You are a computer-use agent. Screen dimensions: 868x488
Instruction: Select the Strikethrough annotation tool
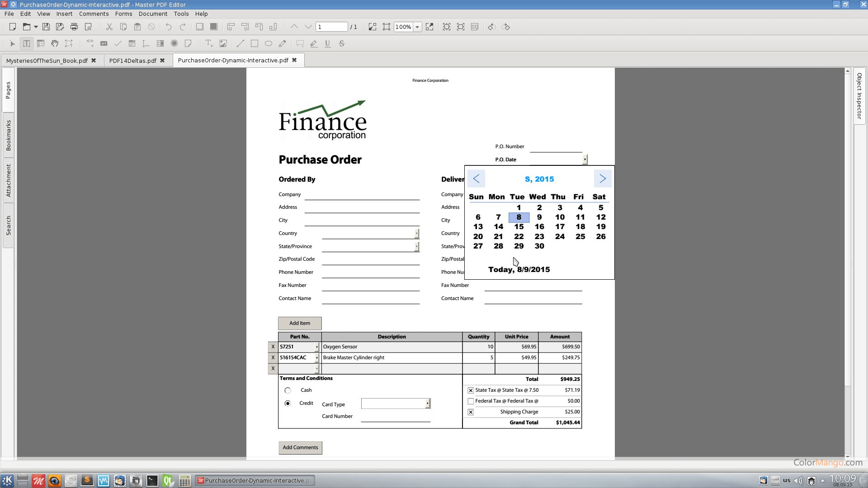[x=342, y=43]
